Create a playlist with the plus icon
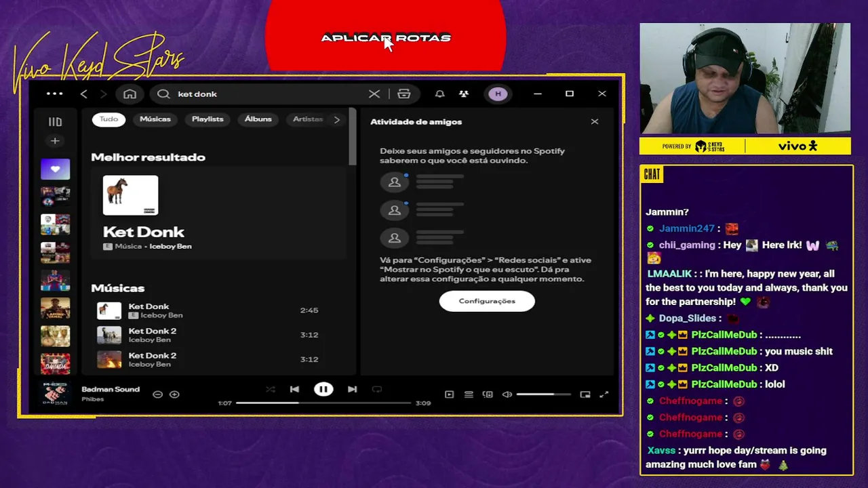The width and height of the screenshot is (868, 488). pyautogui.click(x=55, y=141)
